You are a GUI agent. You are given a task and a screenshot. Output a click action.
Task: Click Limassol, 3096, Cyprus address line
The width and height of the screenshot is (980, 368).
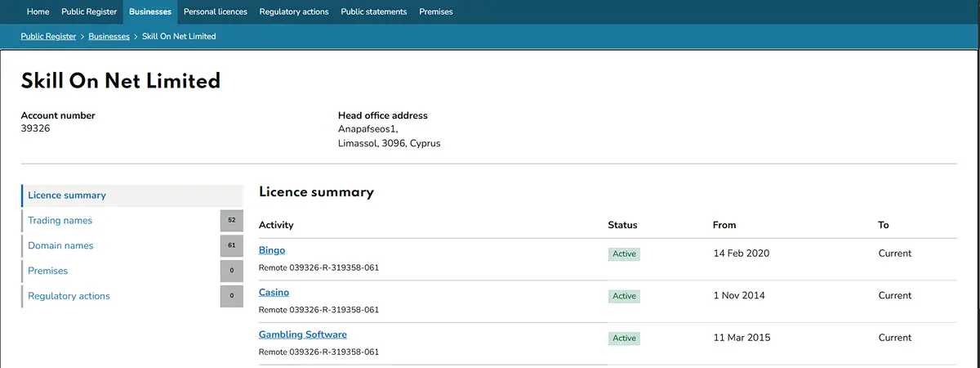(390, 143)
